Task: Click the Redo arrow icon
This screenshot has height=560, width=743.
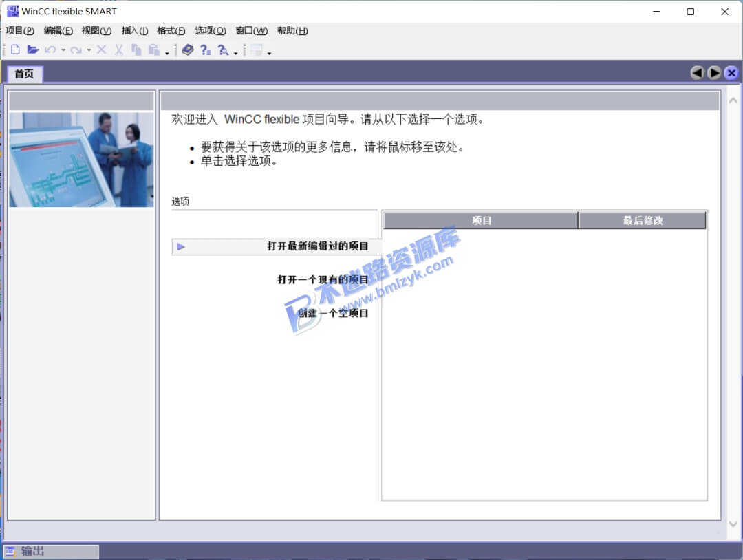Action: pos(76,50)
